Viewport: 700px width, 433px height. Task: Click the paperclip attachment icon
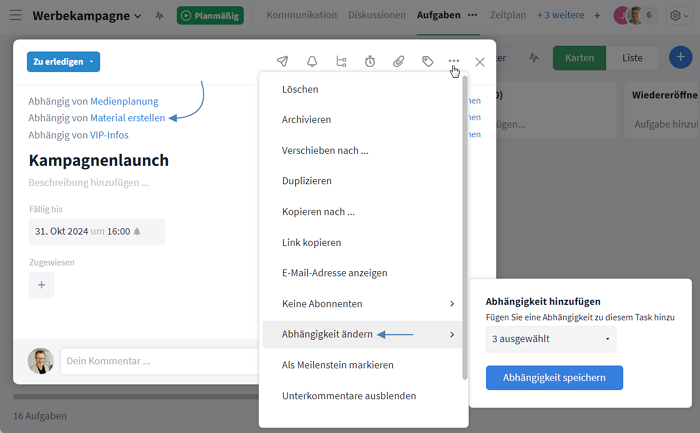point(399,62)
